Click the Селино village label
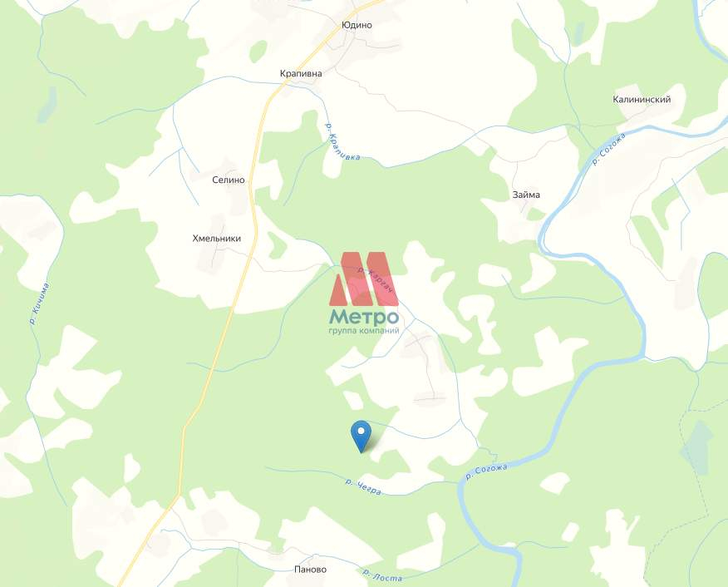 point(229,180)
